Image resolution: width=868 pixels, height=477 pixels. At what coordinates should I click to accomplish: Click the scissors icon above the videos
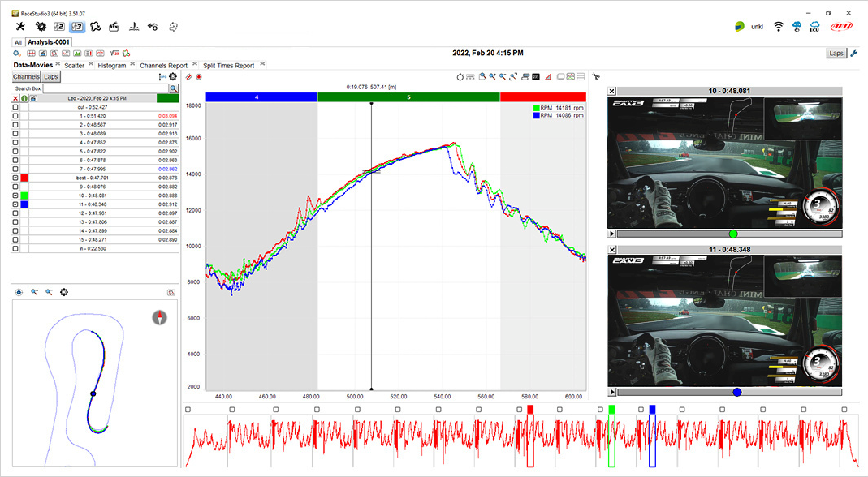(x=595, y=76)
